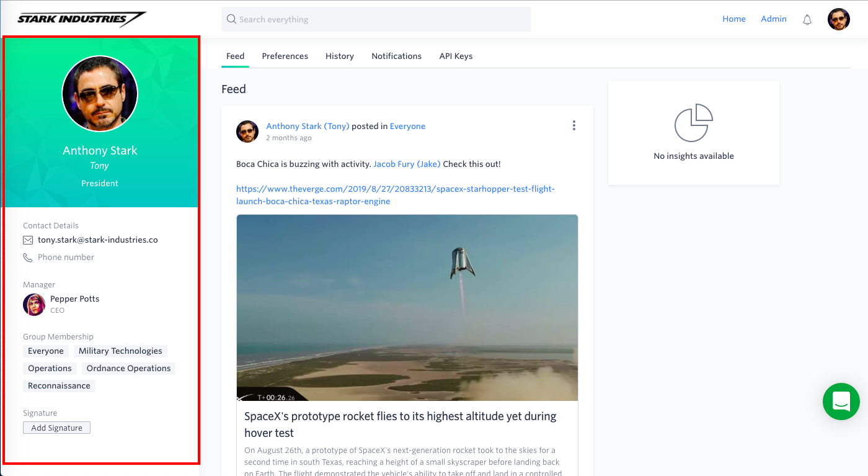Open the Notifications tab
The height and width of the screenshot is (476, 868).
pyautogui.click(x=397, y=56)
